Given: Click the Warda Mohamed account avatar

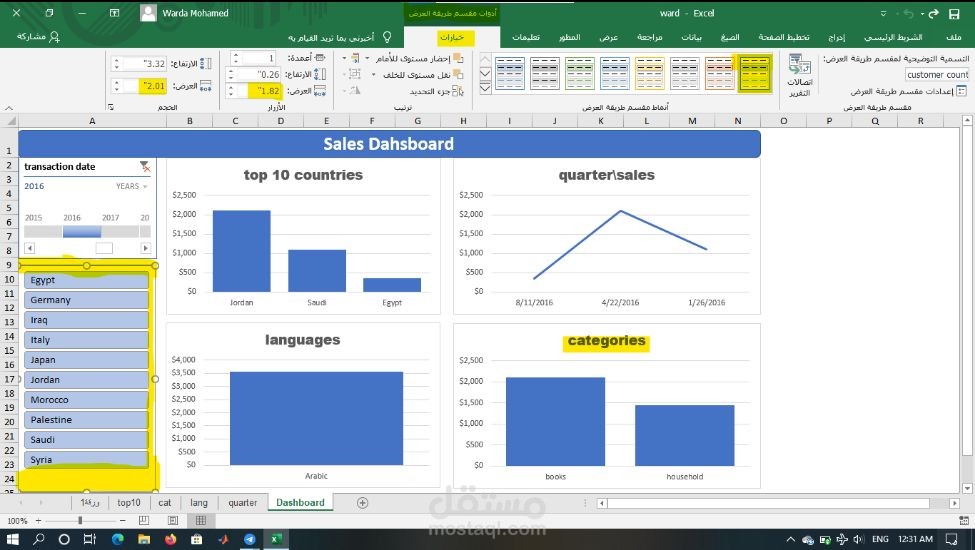Looking at the screenshot, I should click(x=148, y=13).
